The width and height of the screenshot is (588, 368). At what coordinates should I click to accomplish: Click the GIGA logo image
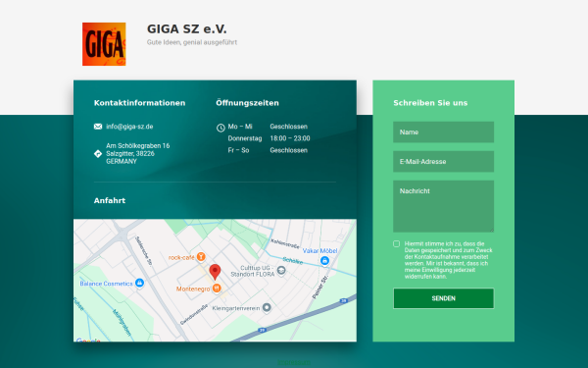click(x=104, y=44)
